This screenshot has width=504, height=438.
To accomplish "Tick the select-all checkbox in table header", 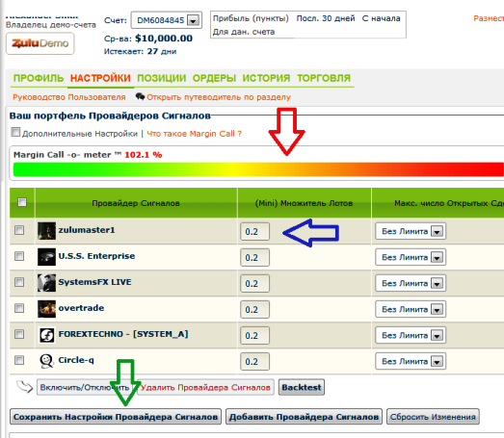I will [x=22, y=202].
